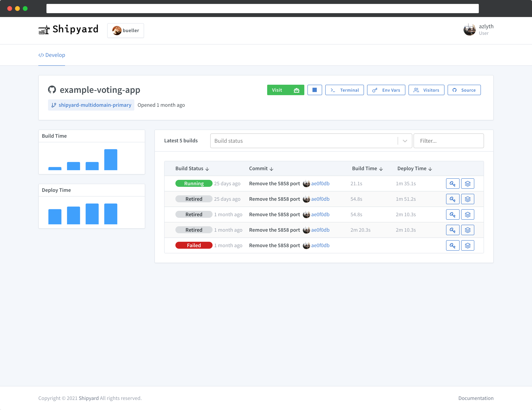
Task: Sort by Commit column
Action: point(261,168)
